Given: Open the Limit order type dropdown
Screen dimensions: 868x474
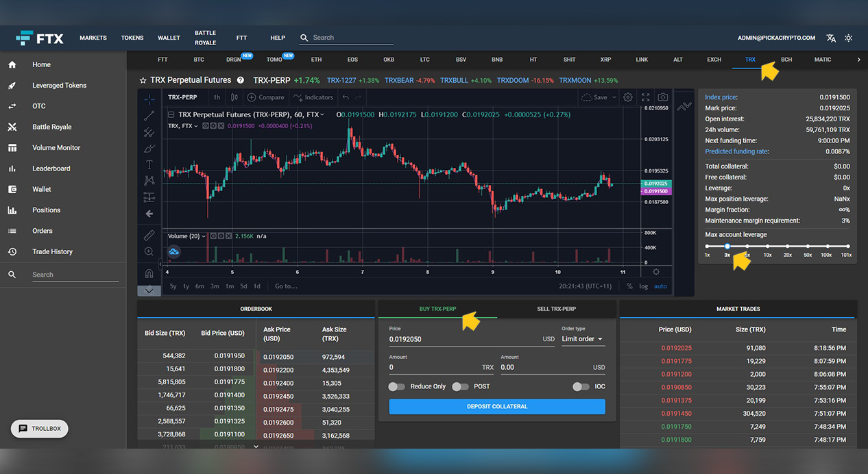Looking at the screenshot, I should (582, 339).
